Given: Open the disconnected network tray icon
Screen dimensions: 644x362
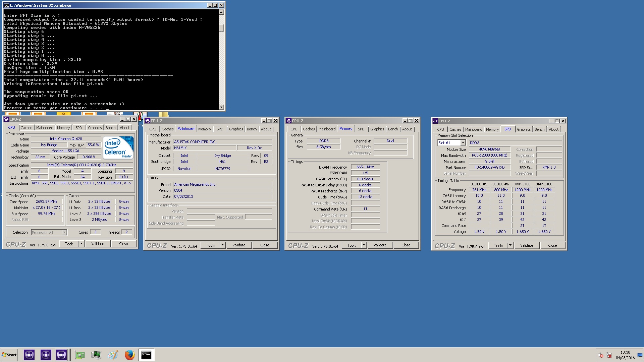Looking at the screenshot, I should [x=609, y=355].
